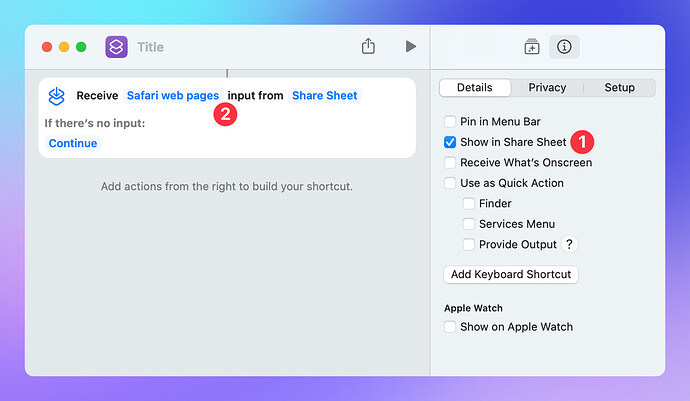Screen dimensions: 690x401
Task: Click the Title field to rename shortcut
Action: click(x=150, y=47)
